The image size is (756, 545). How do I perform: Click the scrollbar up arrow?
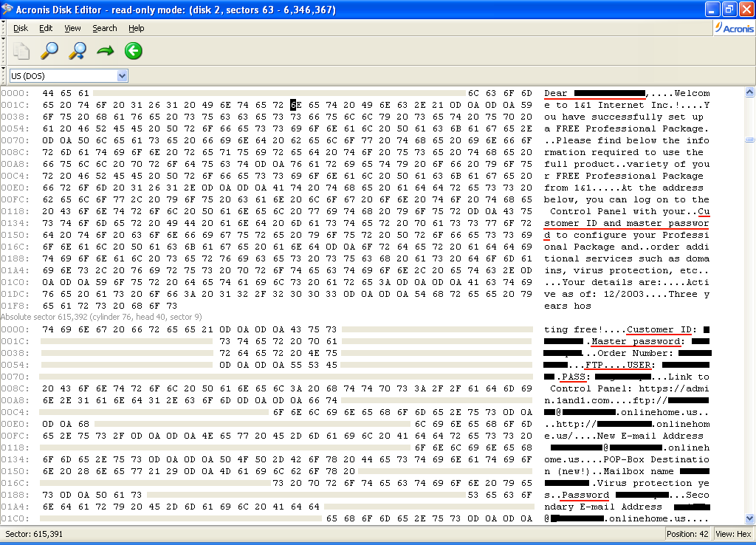749,93
